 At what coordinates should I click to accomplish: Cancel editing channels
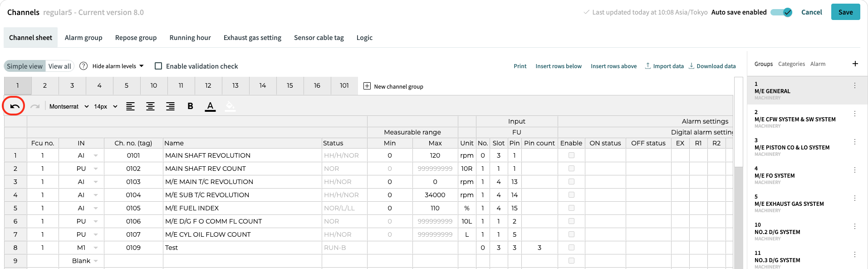811,12
